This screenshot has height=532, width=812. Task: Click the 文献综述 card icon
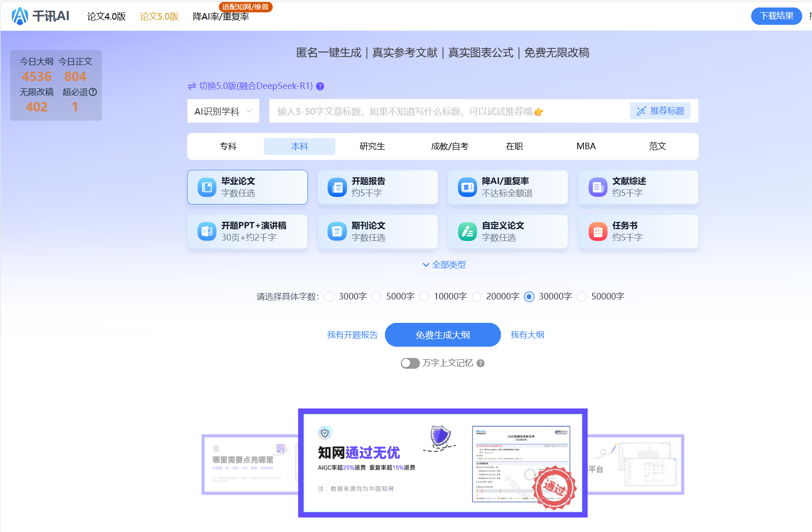(598, 187)
